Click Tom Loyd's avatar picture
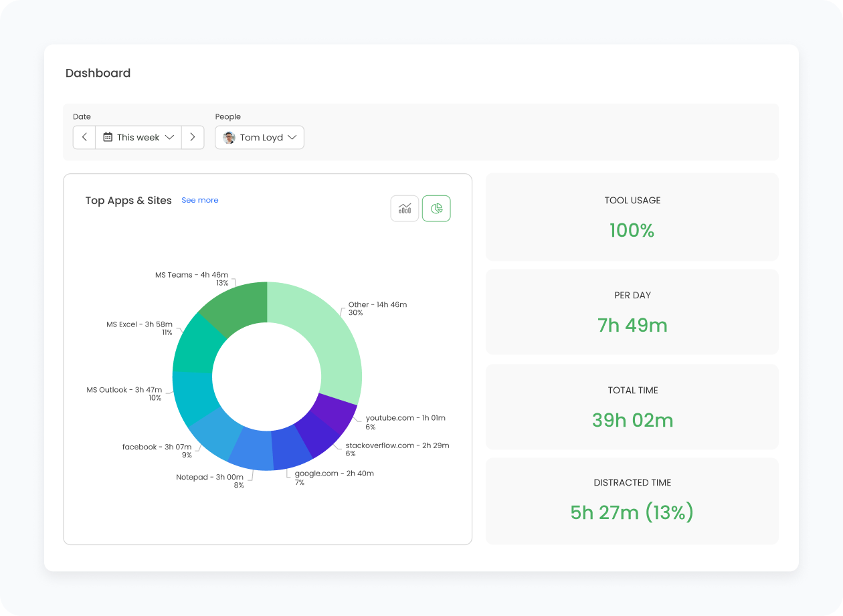The image size is (843, 616). pyautogui.click(x=229, y=138)
